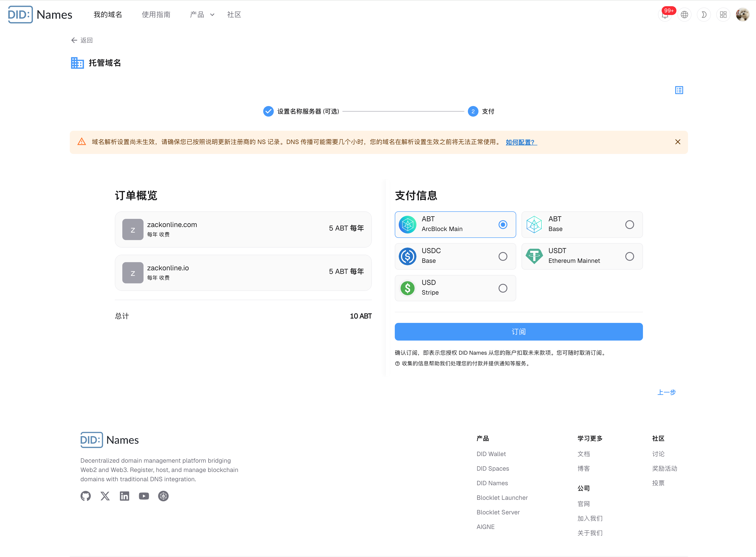Click the blue 订阅 button

pyautogui.click(x=518, y=332)
